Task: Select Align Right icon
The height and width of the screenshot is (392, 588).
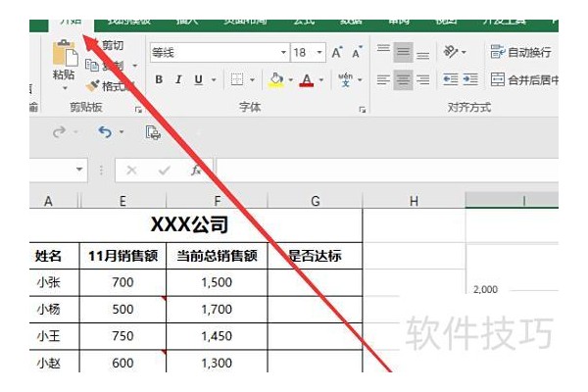Action: 422,79
